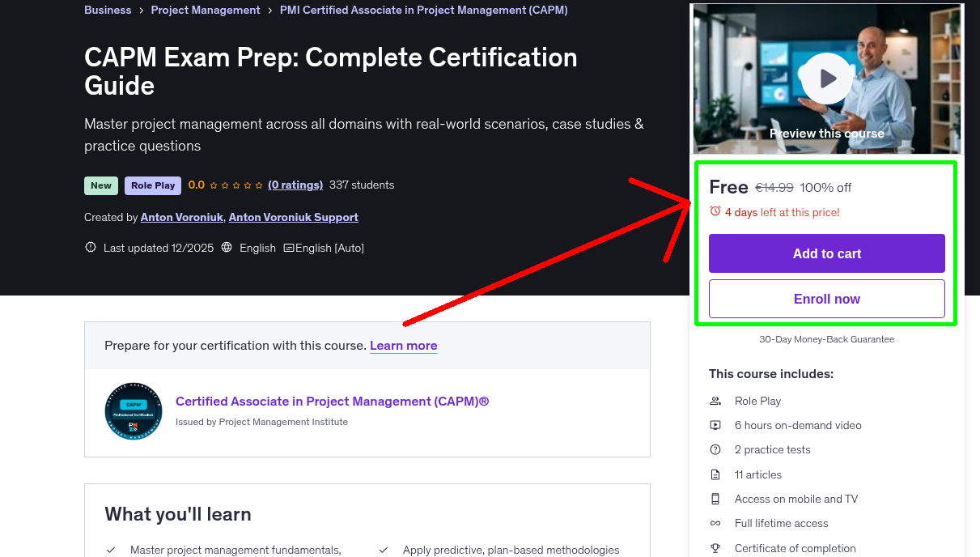Open the Business breadcrumb link
This screenshot has width=980, height=557.
108,10
